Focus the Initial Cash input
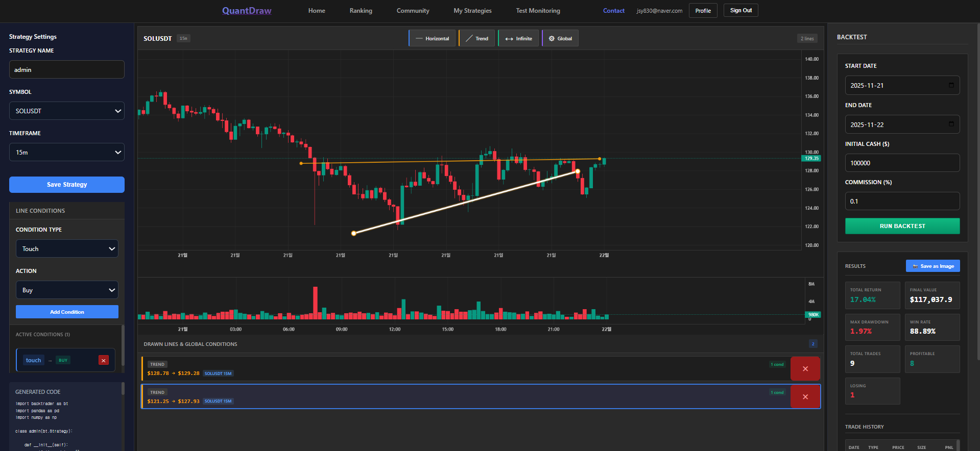Image resolution: width=980 pixels, height=451 pixels. [902, 163]
